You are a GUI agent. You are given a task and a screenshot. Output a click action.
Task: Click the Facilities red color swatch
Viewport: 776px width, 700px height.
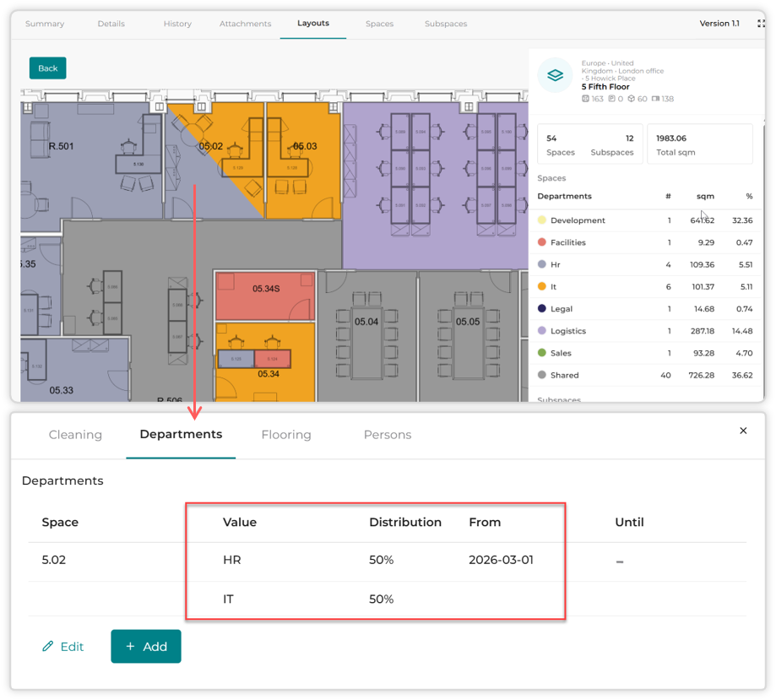tap(542, 242)
